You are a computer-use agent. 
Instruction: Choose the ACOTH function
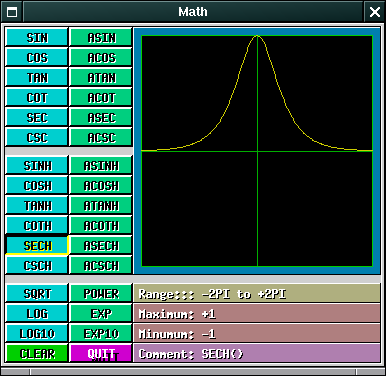(x=101, y=225)
